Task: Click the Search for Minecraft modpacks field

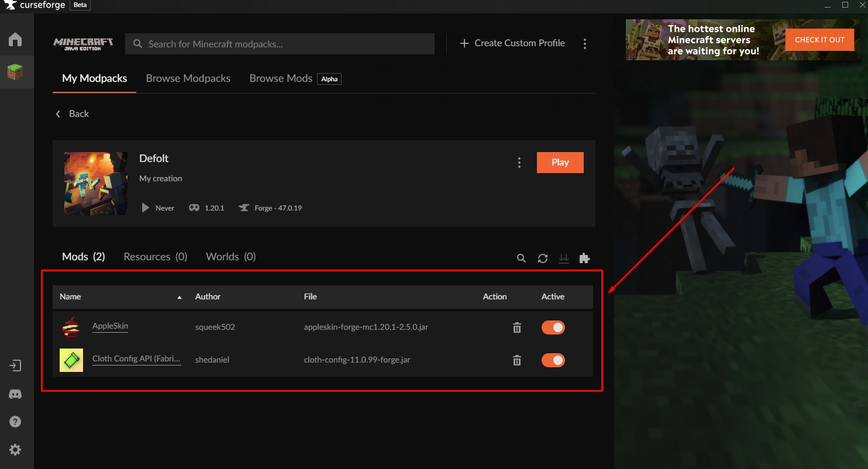Action: point(280,44)
